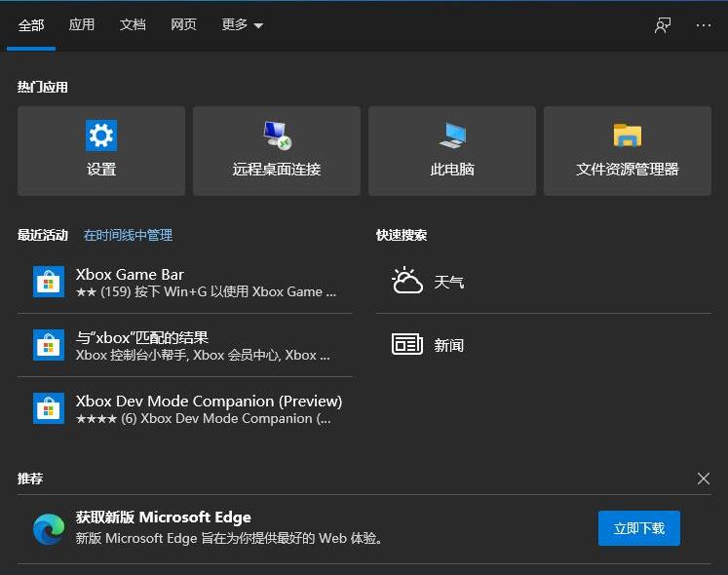Select the 新闻 quick search label
The height and width of the screenshot is (575, 728).
449,346
